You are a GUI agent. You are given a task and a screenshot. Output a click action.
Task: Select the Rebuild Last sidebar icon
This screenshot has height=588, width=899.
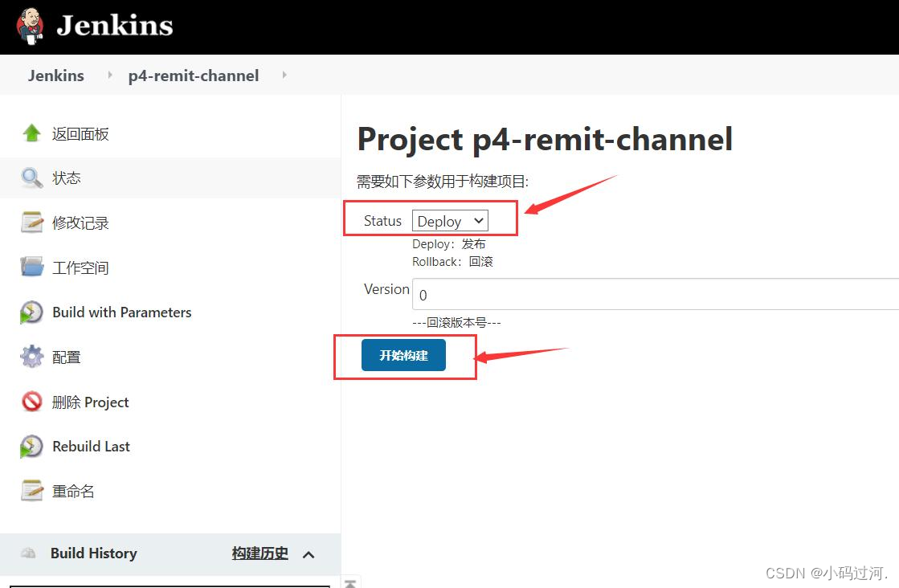coord(31,446)
